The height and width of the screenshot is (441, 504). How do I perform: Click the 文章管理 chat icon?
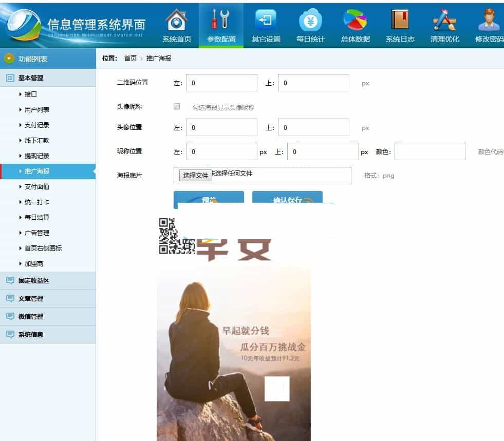10,298
